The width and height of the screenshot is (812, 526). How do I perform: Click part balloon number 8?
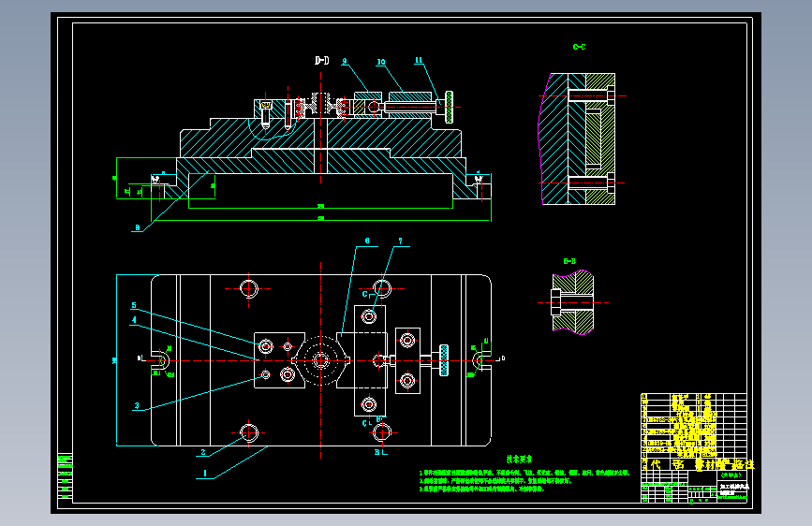click(138, 227)
